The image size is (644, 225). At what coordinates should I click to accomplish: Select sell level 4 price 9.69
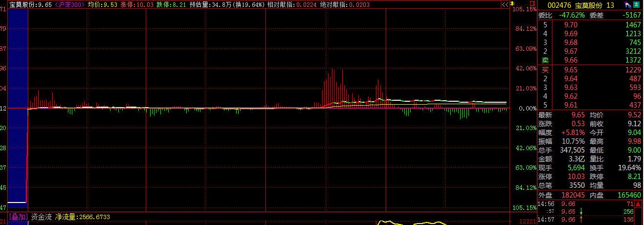tap(571, 33)
